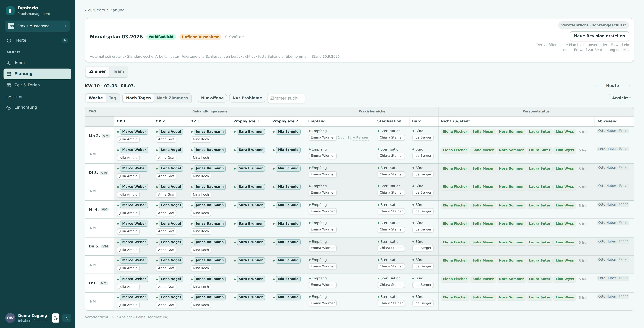Select Marco Weber in Mo 2. VM OP 1
The height and width of the screenshot is (328, 644).
[134, 132]
